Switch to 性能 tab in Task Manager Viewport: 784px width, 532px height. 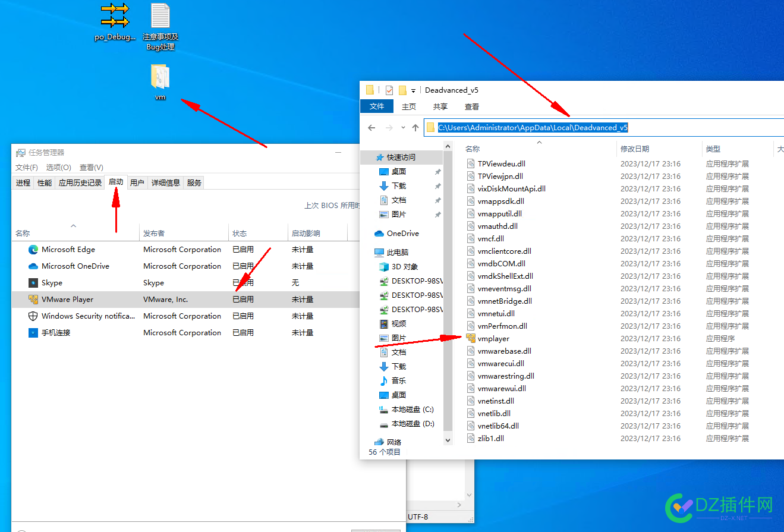(45, 183)
